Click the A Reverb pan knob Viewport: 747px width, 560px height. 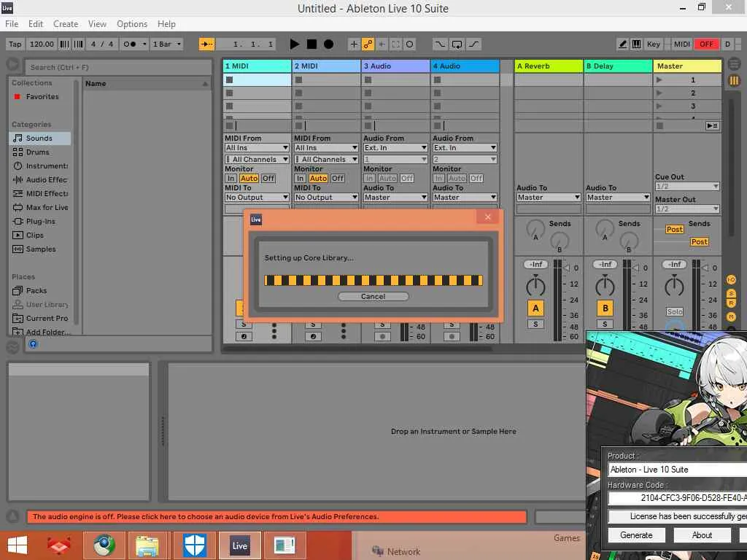pos(535,286)
